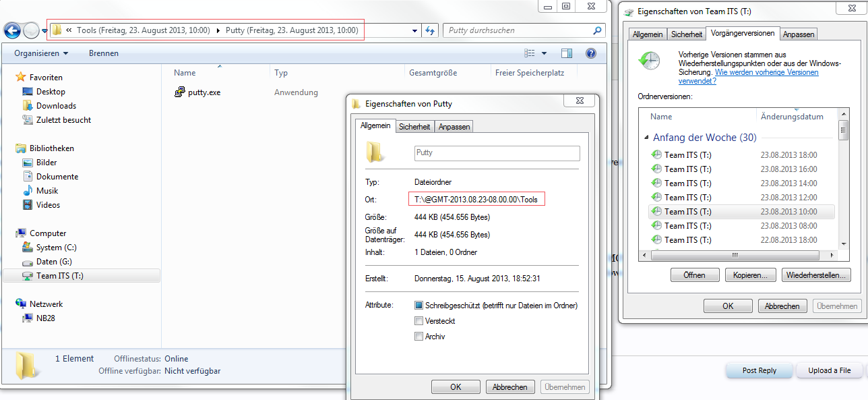Viewport: 868px width, 400px height.
Task: Click the Team ITS (T:) network drive icon
Action: point(28,276)
